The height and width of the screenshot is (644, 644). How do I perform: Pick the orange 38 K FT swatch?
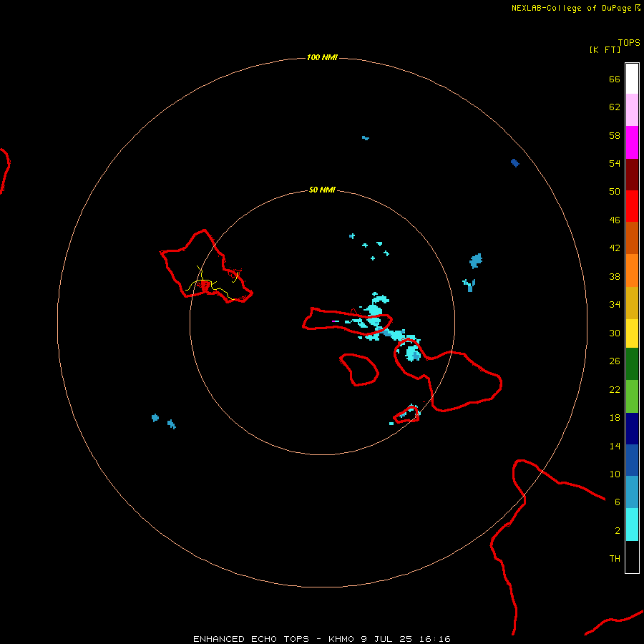tap(632, 270)
